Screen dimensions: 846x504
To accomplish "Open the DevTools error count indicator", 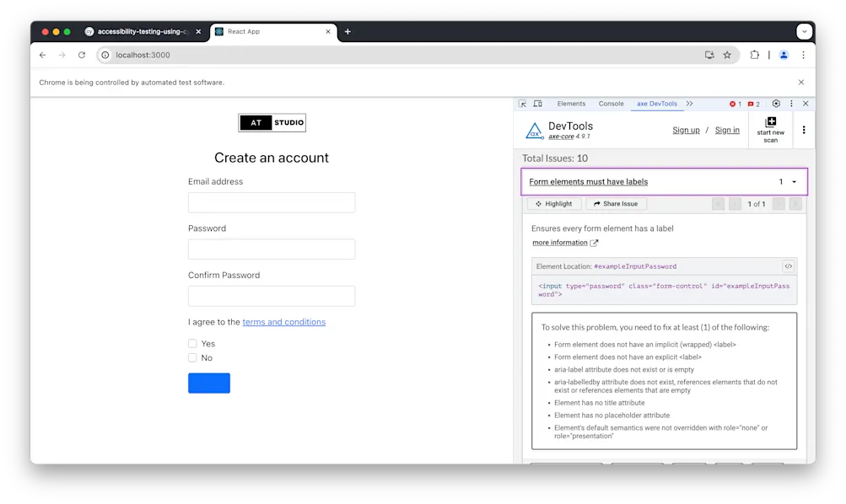I will click(x=736, y=104).
